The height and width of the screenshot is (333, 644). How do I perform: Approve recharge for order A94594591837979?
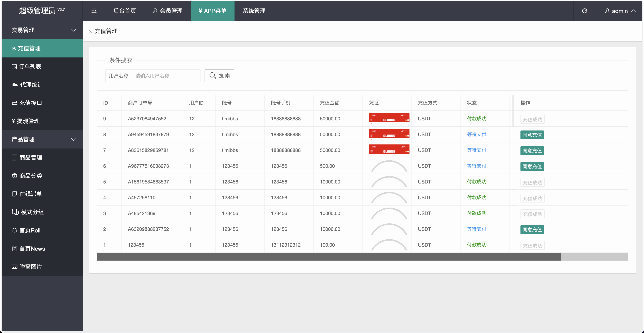[532, 135]
